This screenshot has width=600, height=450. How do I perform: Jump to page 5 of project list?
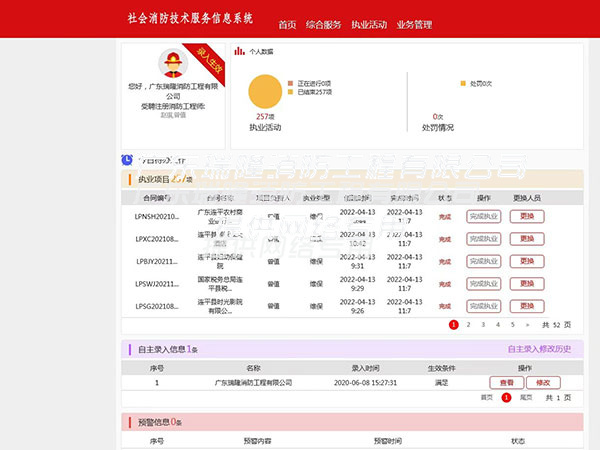coord(513,324)
